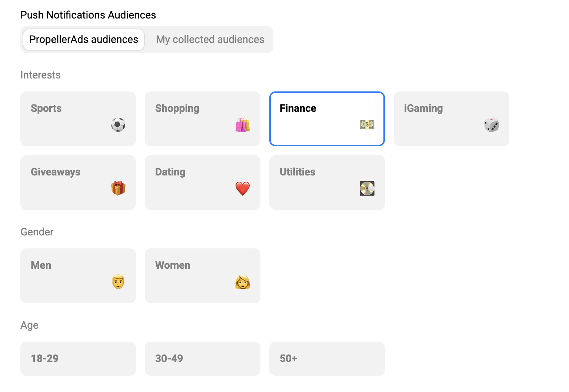This screenshot has height=392, width=569.
Task: Click the woman face icon
Action: pyautogui.click(x=243, y=282)
